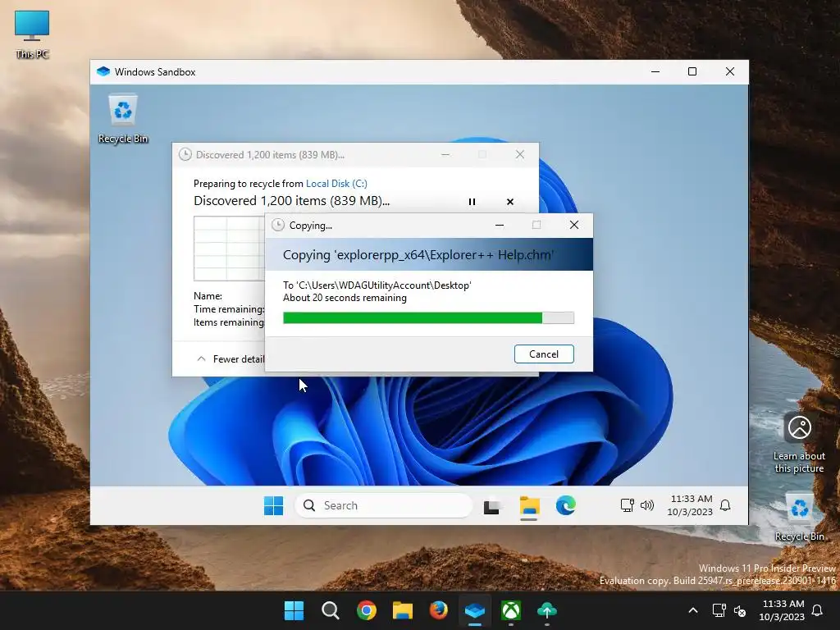Click Learn about this picture icon
The image size is (840, 630).
pos(799,444)
